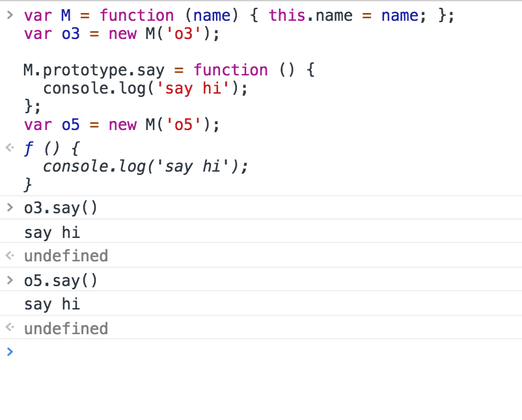Click the non-italic console.log('say hi') source line
Screen dimensions: 522x420
[x=146, y=88]
